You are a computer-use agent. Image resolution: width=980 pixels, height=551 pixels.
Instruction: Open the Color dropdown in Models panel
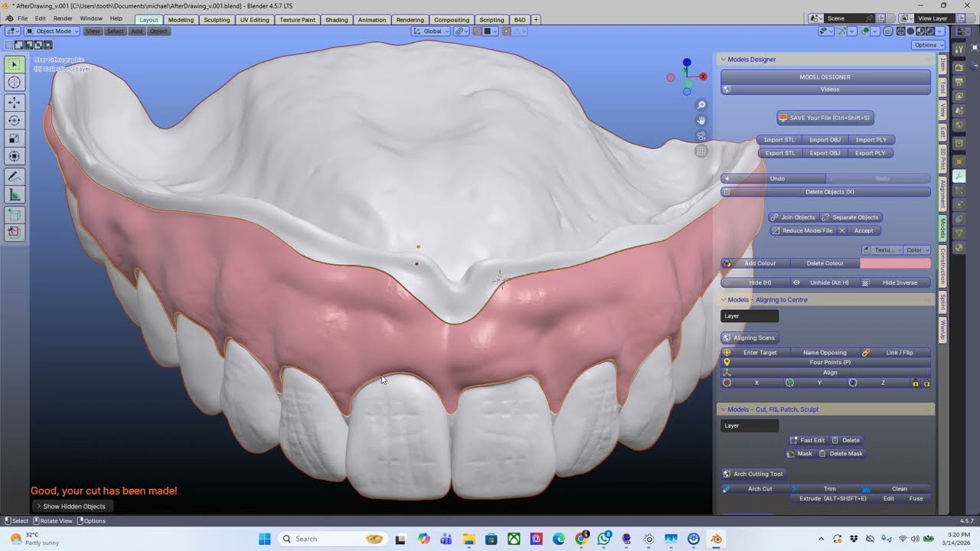917,250
